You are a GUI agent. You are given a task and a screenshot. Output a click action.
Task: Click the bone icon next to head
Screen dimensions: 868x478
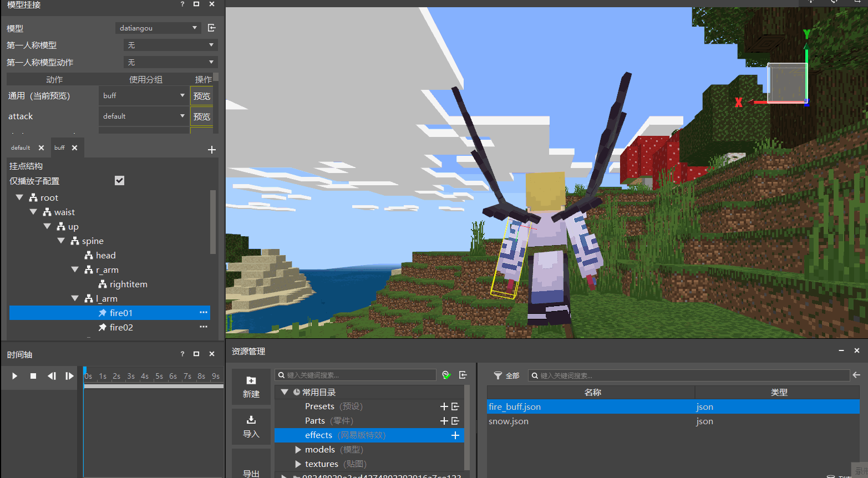pos(89,255)
